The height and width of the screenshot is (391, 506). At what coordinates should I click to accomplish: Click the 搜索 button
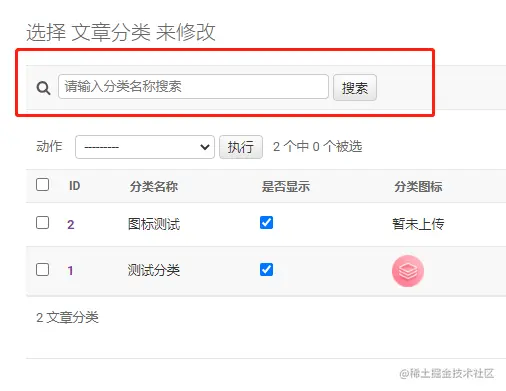(355, 88)
